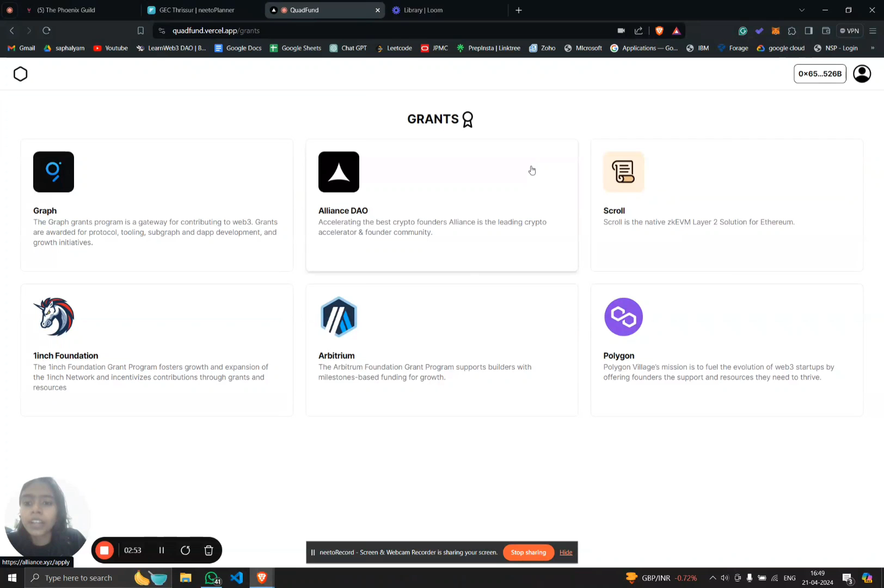The image size is (884, 588).
Task: Hide the neetoRecord sharing bar
Action: [566, 552]
